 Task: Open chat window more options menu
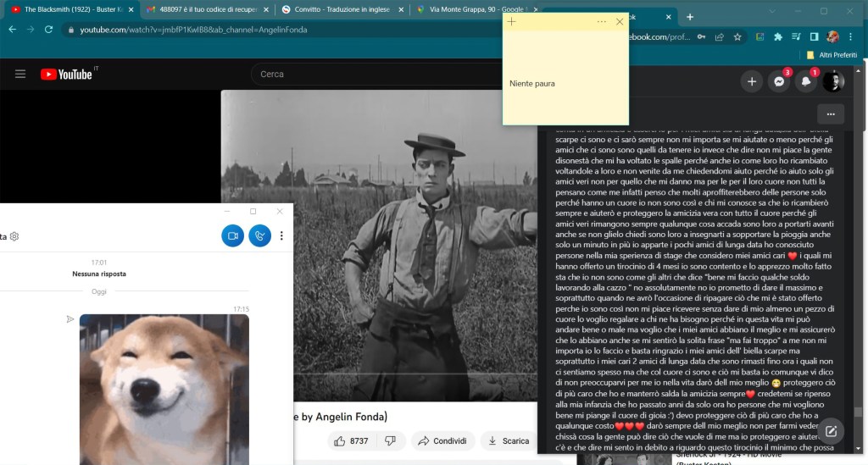[x=281, y=236]
